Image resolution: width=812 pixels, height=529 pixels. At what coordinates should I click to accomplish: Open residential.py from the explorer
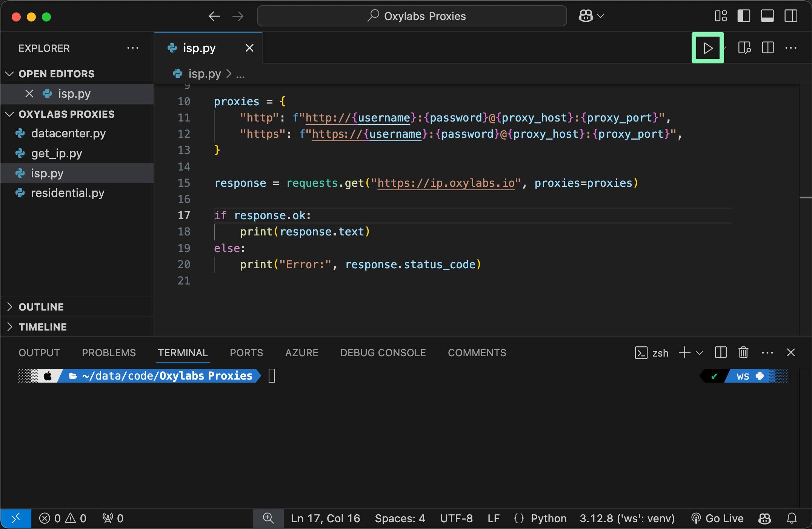[x=68, y=193]
